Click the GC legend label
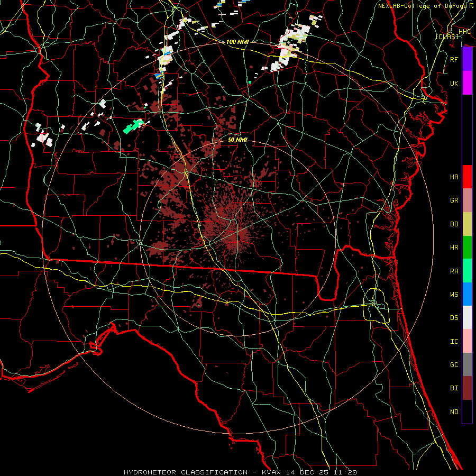This screenshot has width=476, height=476. coord(454,365)
